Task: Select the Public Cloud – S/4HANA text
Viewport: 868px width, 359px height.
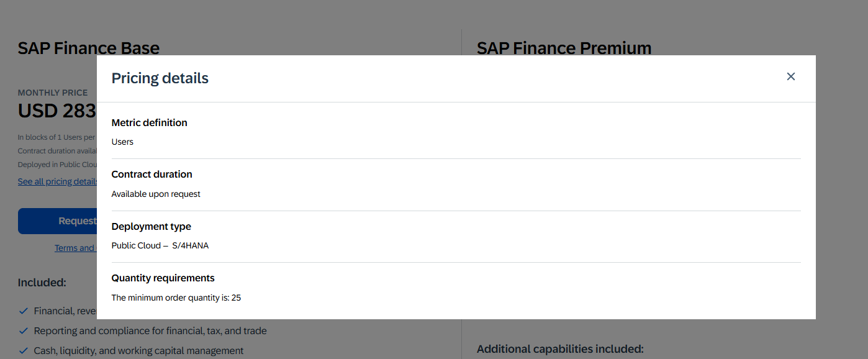Action: point(160,246)
